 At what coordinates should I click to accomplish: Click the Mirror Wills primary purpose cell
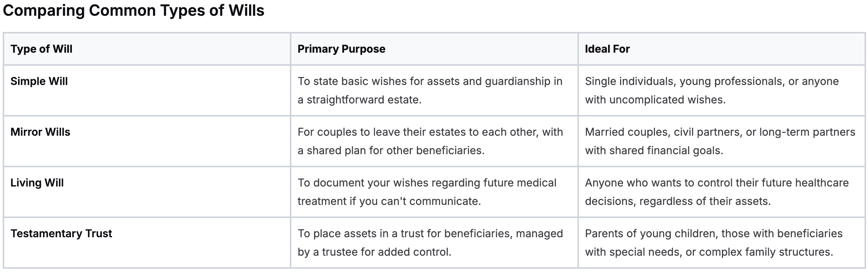[x=430, y=141]
